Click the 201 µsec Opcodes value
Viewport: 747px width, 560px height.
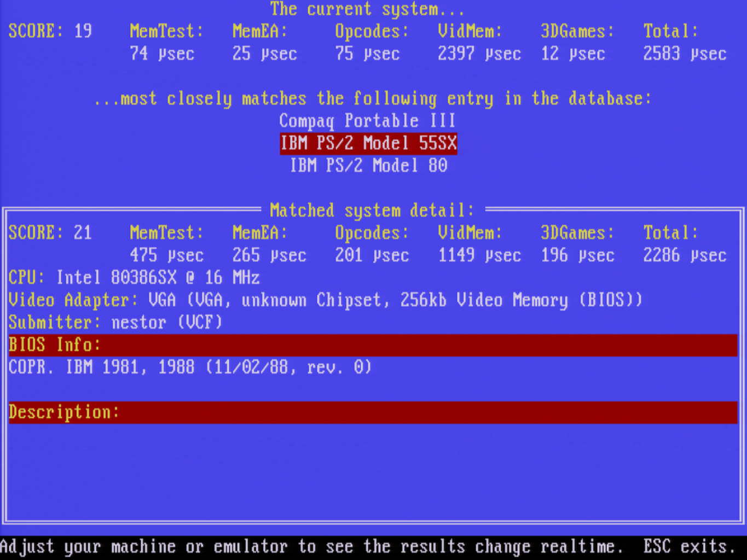[x=372, y=255]
